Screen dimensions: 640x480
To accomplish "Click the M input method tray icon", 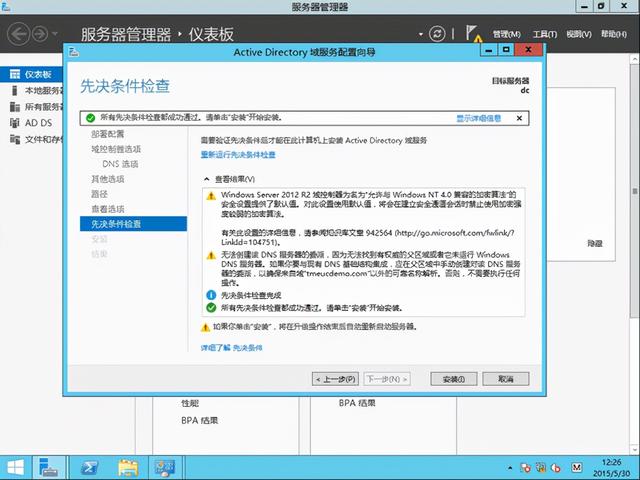I will [576, 468].
